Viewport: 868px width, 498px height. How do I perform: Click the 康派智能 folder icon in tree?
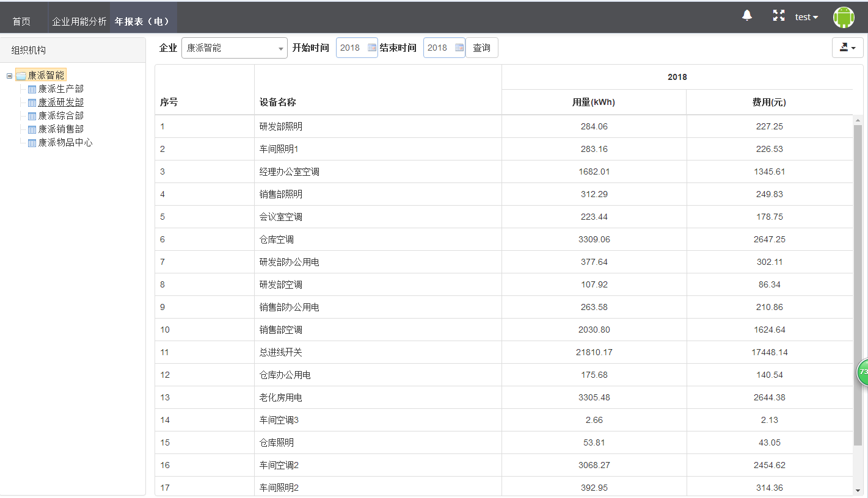point(21,76)
